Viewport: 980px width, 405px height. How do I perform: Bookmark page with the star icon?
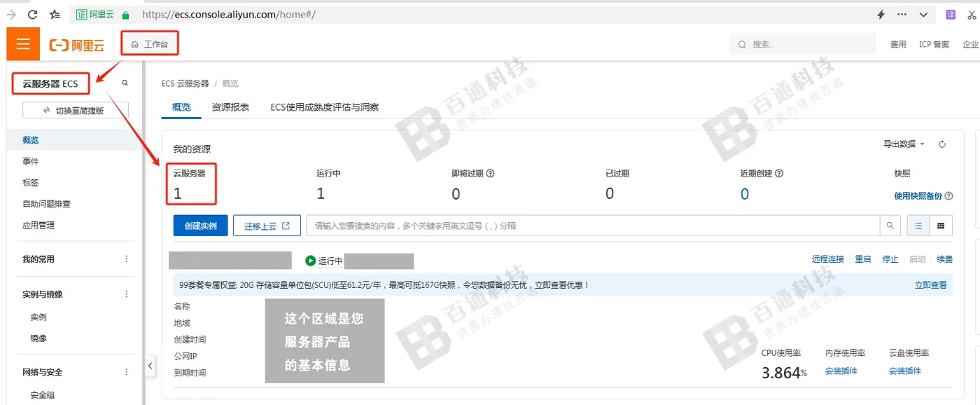[x=55, y=14]
